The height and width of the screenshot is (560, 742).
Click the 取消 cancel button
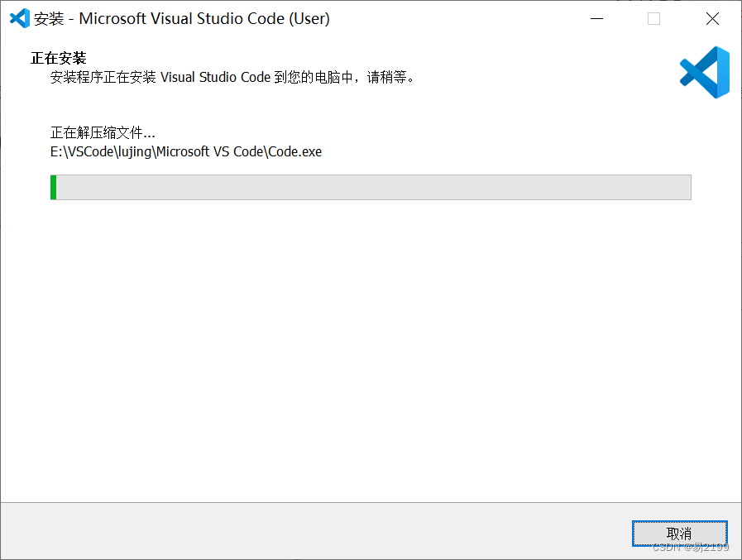click(679, 534)
